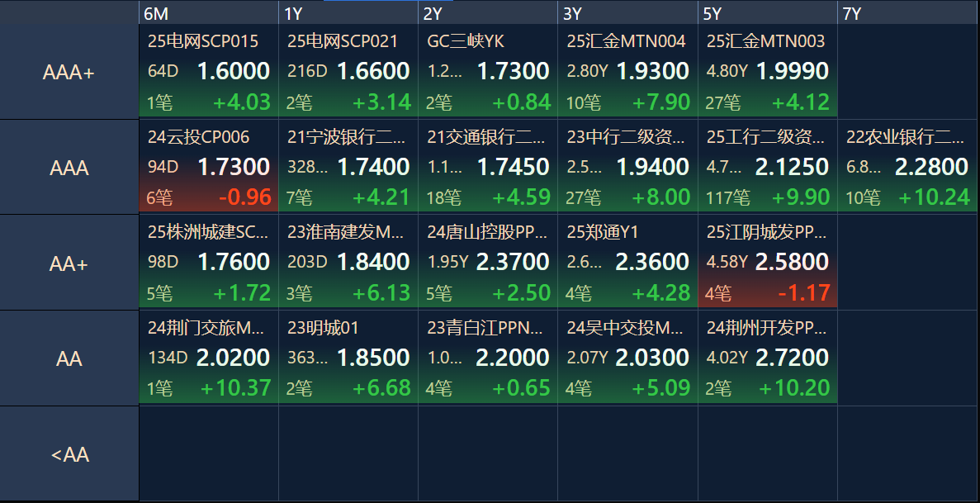The image size is (980, 503).
Task: Open the 25郑通Y1 bond cell
Action: (627, 262)
